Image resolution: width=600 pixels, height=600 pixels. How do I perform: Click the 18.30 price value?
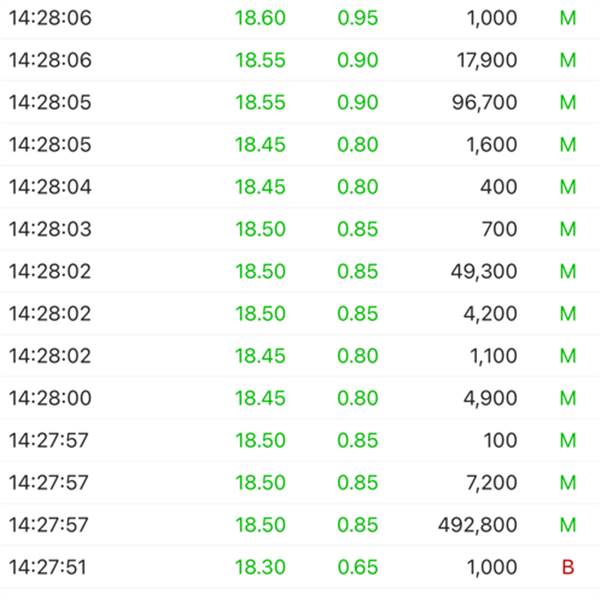[260, 567]
